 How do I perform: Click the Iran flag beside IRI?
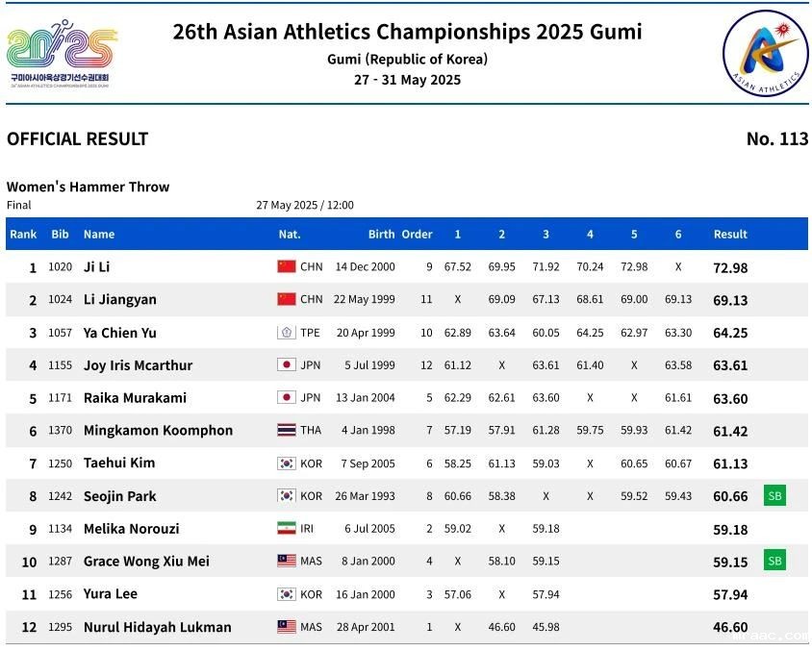pos(286,528)
